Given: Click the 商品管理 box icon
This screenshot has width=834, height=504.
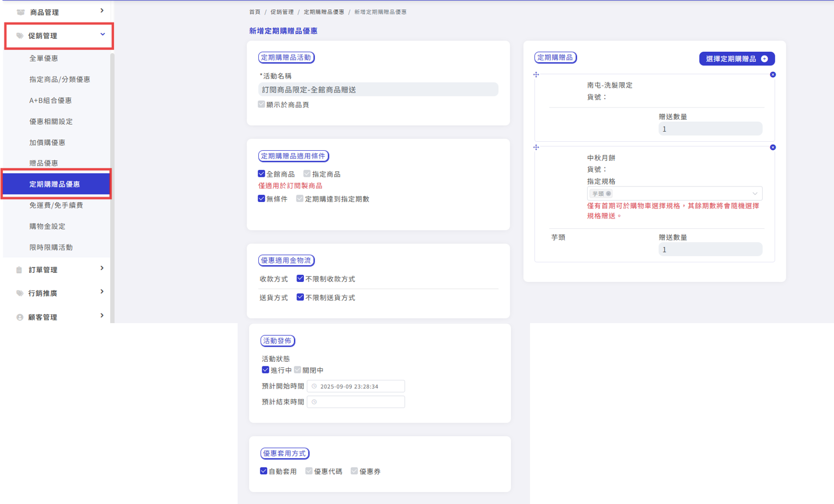Looking at the screenshot, I should (x=21, y=12).
